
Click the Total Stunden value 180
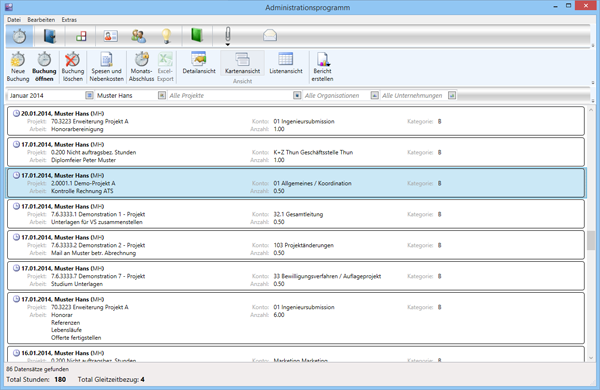click(60, 380)
